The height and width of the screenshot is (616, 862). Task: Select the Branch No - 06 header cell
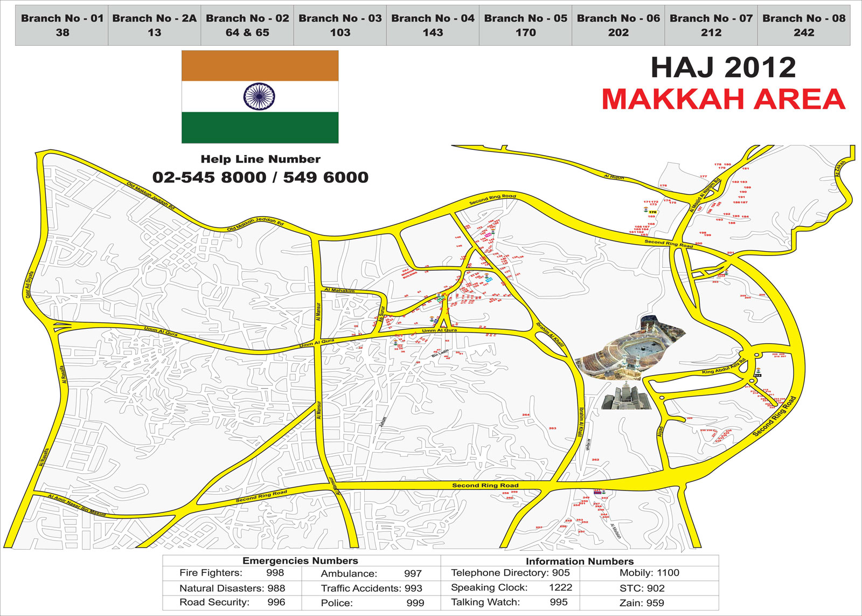point(618,25)
